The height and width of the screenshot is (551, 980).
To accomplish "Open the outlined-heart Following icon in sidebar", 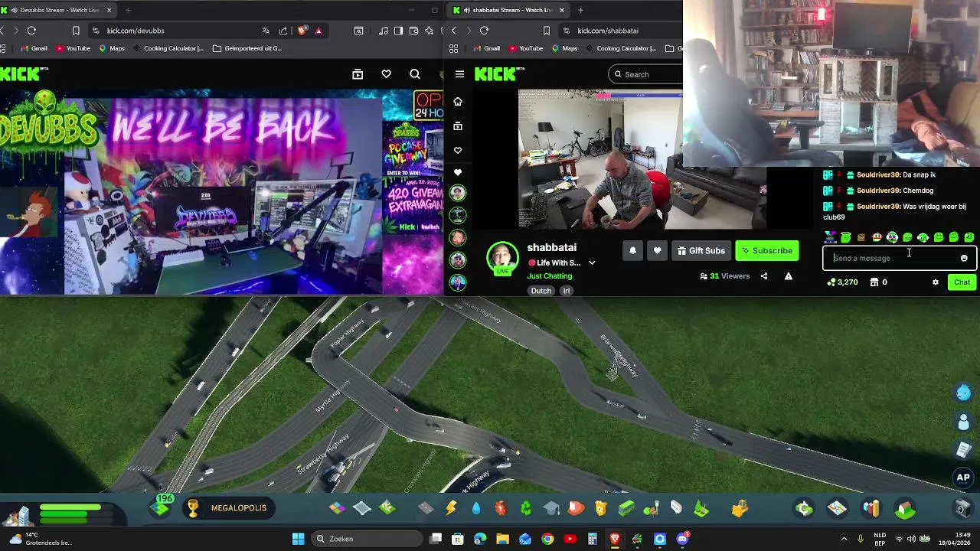I will click(x=458, y=151).
